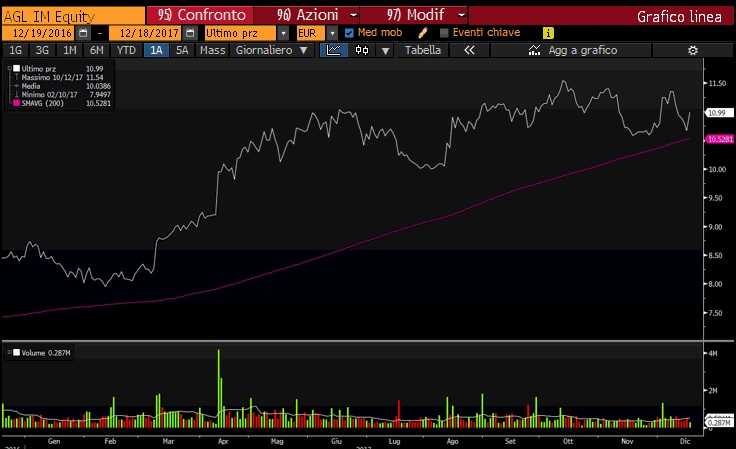
Task: Select the Mass range tab
Action: [x=212, y=50]
